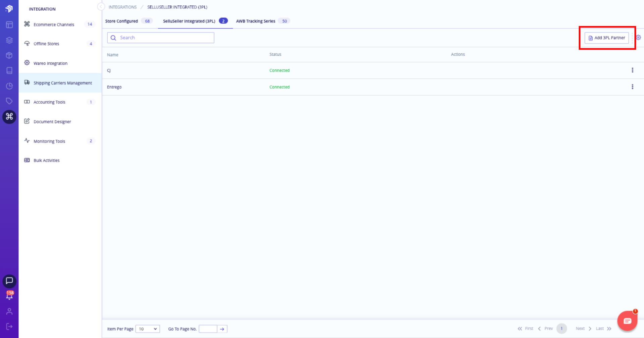Open the Shipping Carriers Management section
This screenshot has width=644, height=338.
[62, 83]
